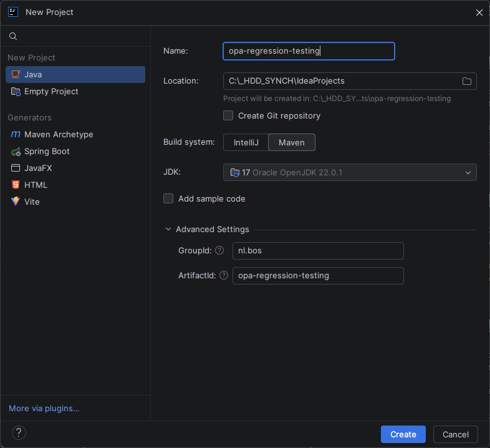
Task: Focus the Name input field
Action: tap(309, 51)
